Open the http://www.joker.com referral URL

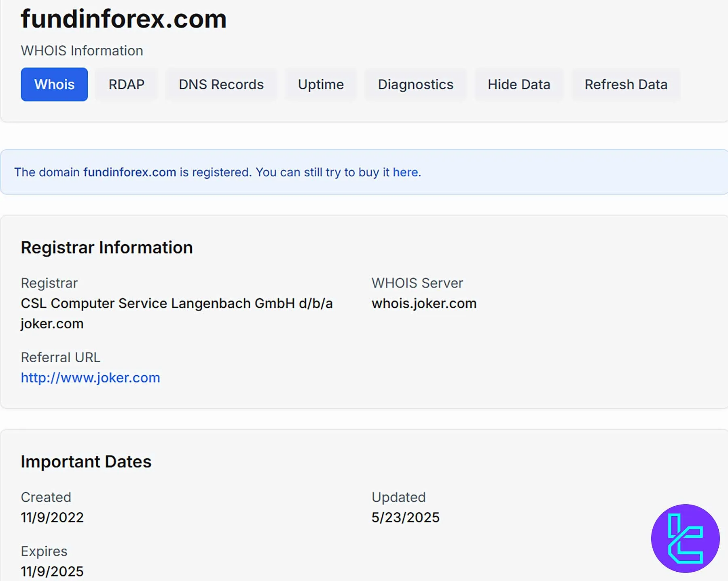(90, 378)
